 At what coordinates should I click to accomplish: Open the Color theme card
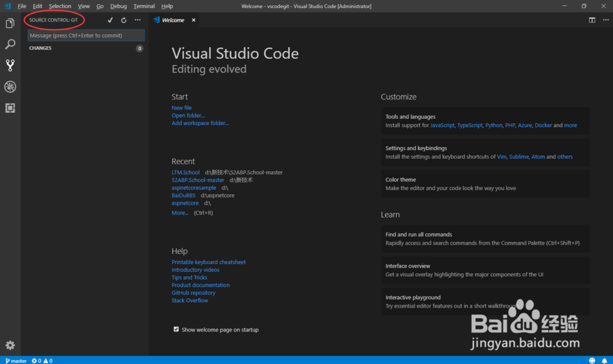point(485,184)
